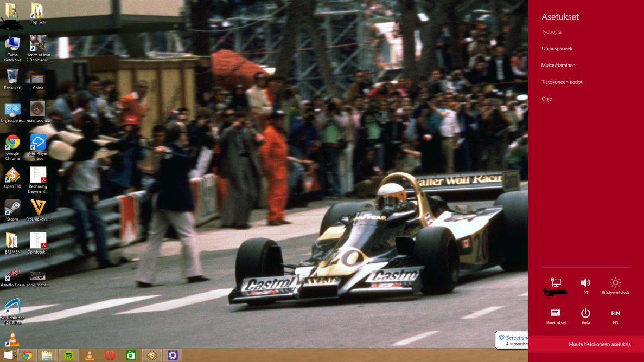Launch RealPlayer Cloud shortcut
This screenshot has width=644, height=362.
tap(38, 147)
